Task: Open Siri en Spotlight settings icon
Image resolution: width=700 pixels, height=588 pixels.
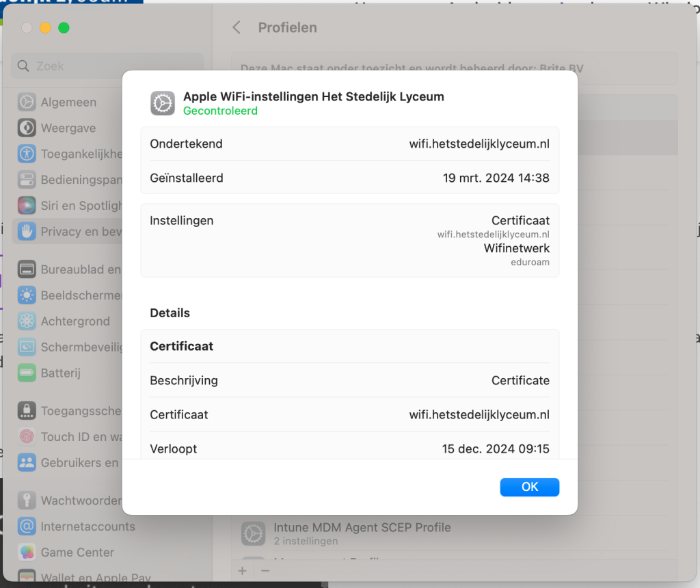Action: [27, 206]
